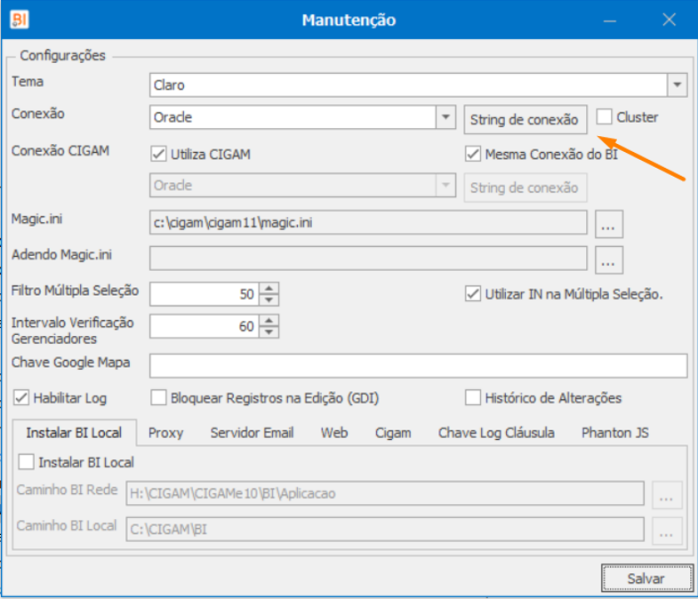Browse for the Adendo Magic.ini file
The image size is (698, 599).
coord(609,260)
